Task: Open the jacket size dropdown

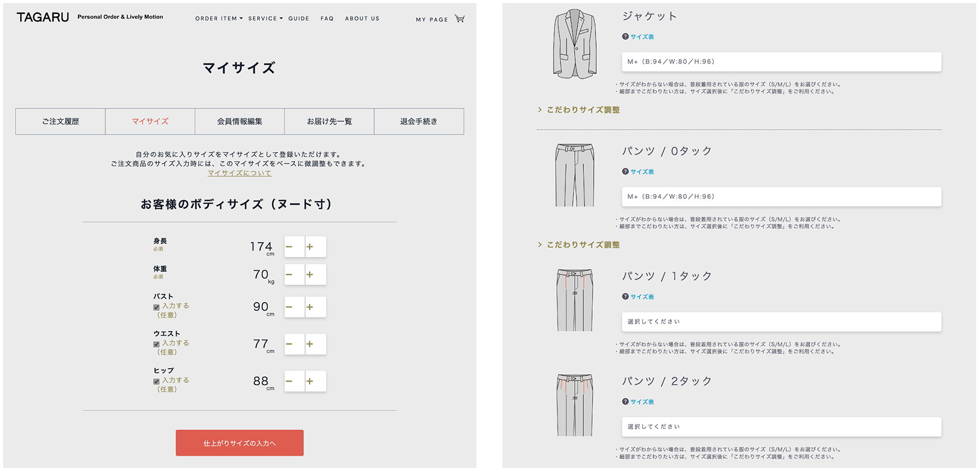Action: 781,62
